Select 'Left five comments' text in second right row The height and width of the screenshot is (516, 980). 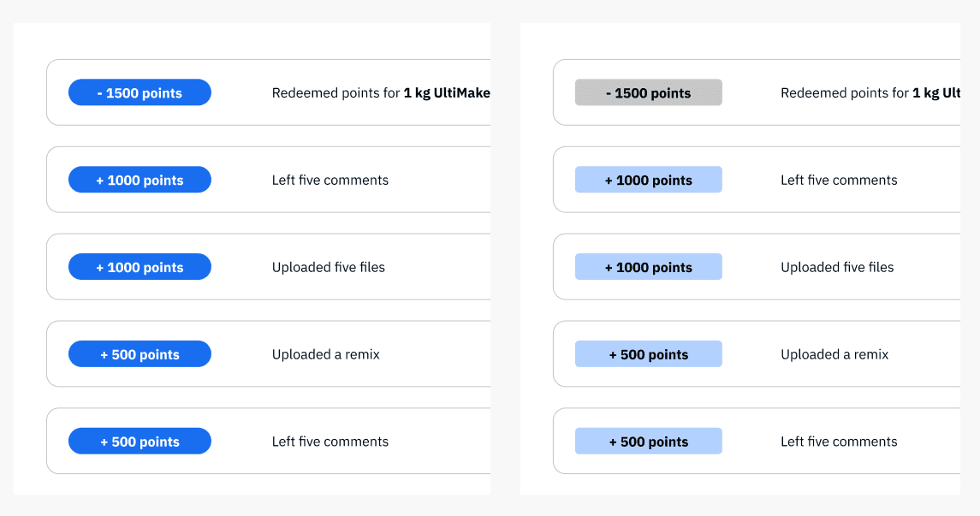(x=839, y=180)
